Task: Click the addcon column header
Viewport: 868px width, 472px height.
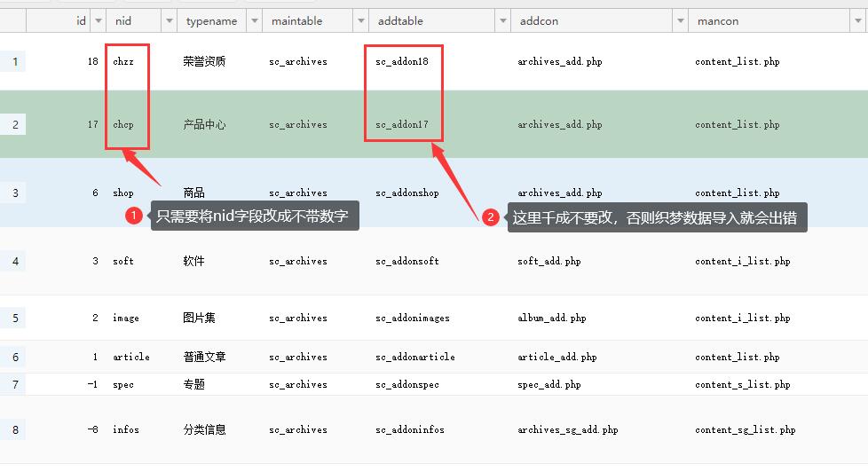Action: (539, 21)
